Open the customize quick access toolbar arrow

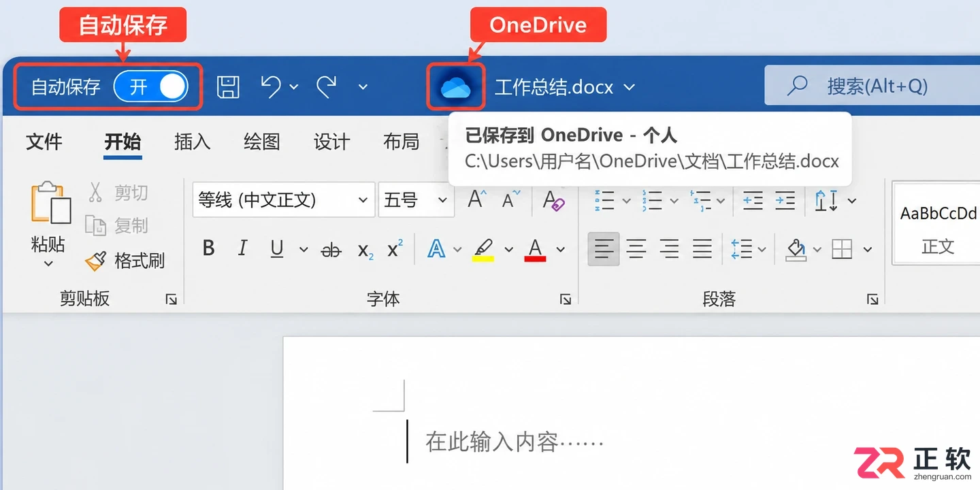point(363,86)
